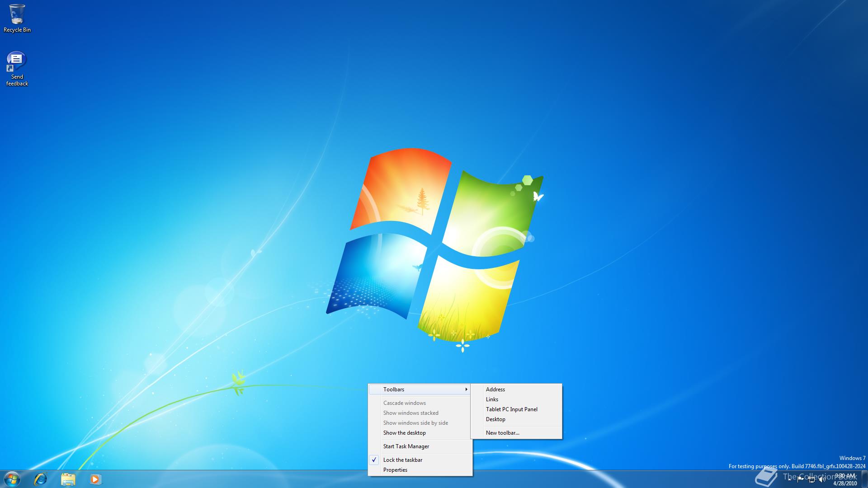The image size is (868, 488).
Task: Show hidden tray icons arrow
Action: tap(790, 479)
